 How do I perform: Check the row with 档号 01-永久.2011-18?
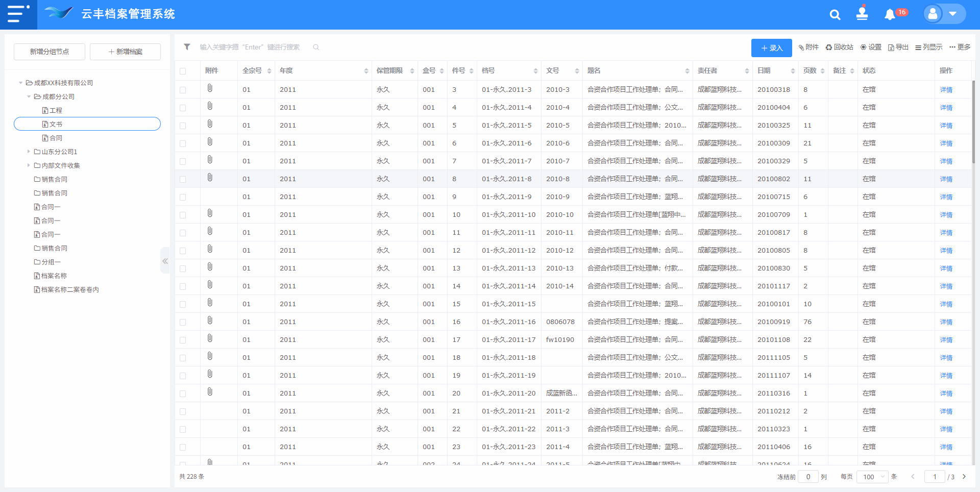(183, 358)
